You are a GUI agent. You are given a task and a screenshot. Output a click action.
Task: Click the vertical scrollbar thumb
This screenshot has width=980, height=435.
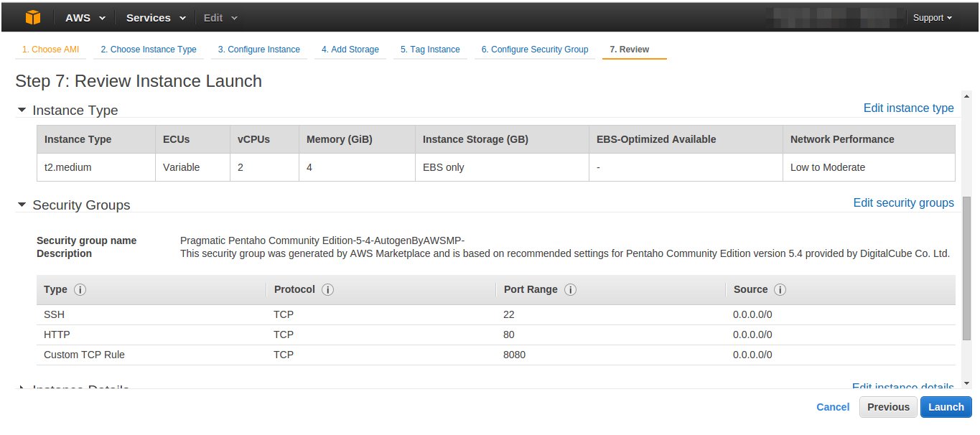coord(966,268)
